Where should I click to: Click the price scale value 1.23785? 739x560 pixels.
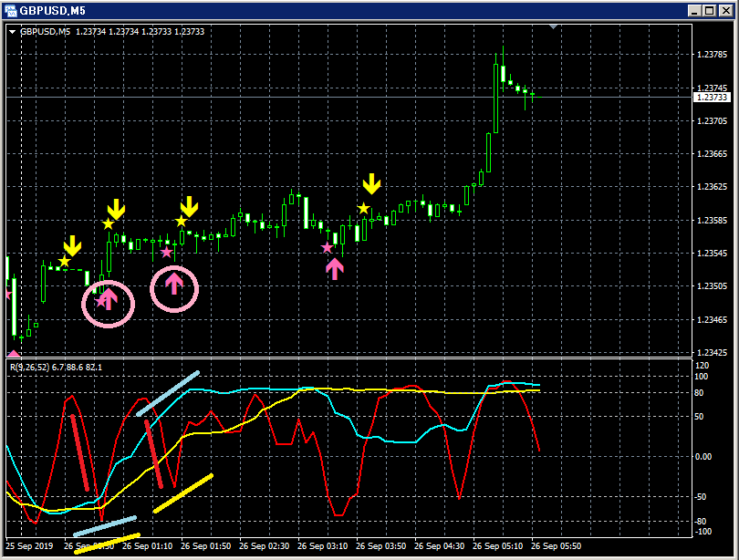[x=713, y=55]
